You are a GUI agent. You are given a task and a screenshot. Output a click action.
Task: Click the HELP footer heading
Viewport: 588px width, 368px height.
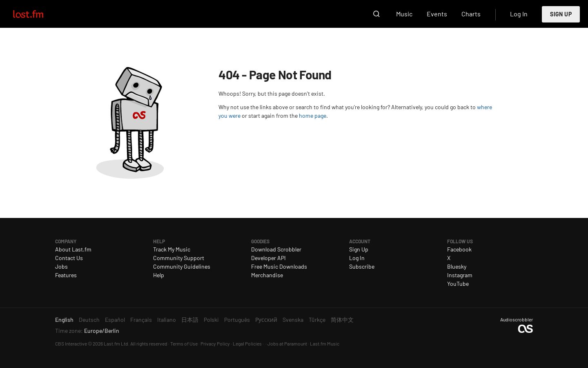click(159, 241)
